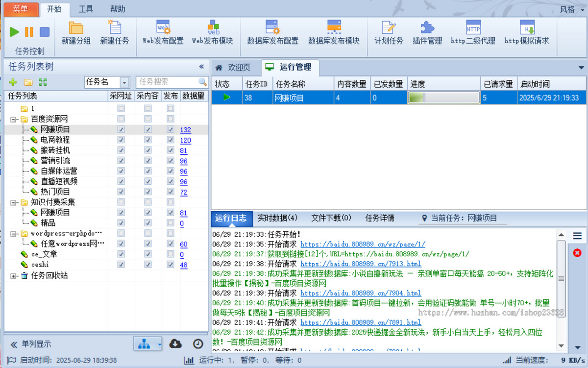The width and height of the screenshot is (588, 368).
Task: Open log link baidu.808989.cn/7891.html
Action: pyautogui.click(x=361, y=322)
